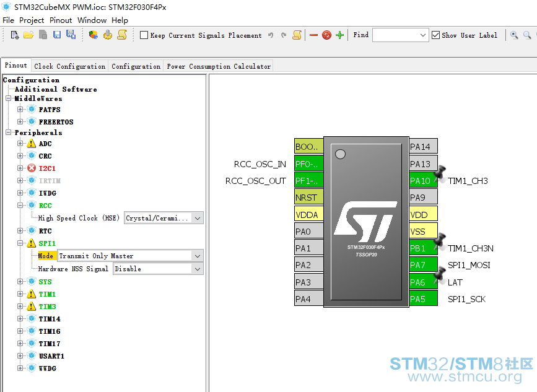Image resolution: width=537 pixels, height=392 pixels.
Task: Expand the FREERTOS tree node
Action: 20,121
